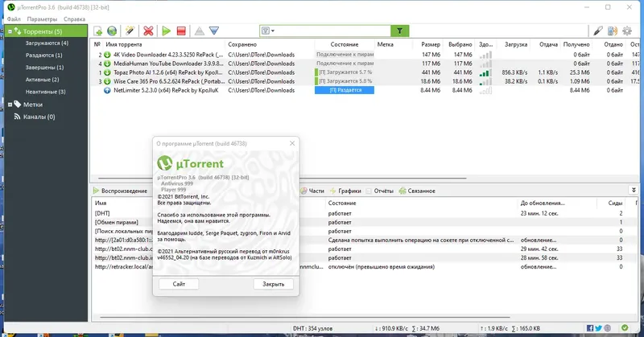Open the remote access phone icon
This screenshot has height=337, width=644.
coord(613,31)
